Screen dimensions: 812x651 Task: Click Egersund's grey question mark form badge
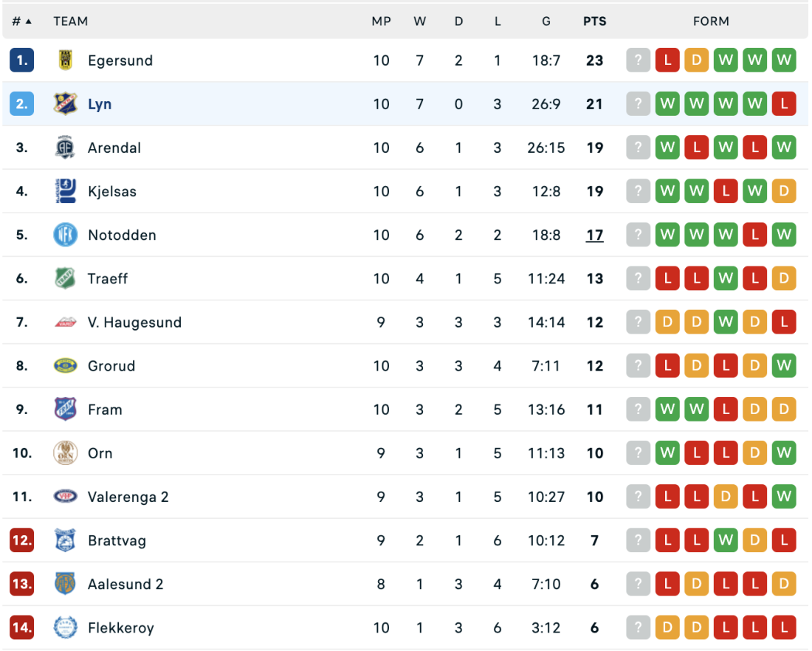638,61
